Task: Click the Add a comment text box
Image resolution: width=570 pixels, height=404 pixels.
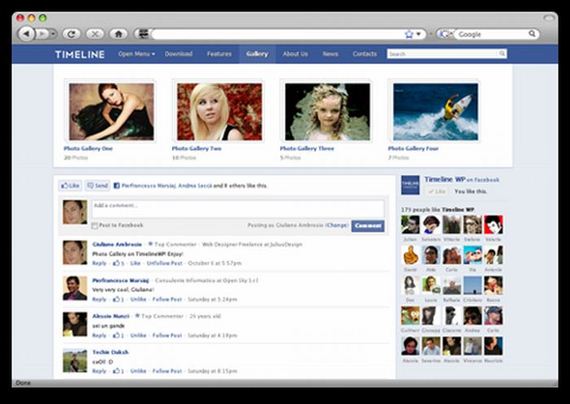Action: (x=238, y=208)
